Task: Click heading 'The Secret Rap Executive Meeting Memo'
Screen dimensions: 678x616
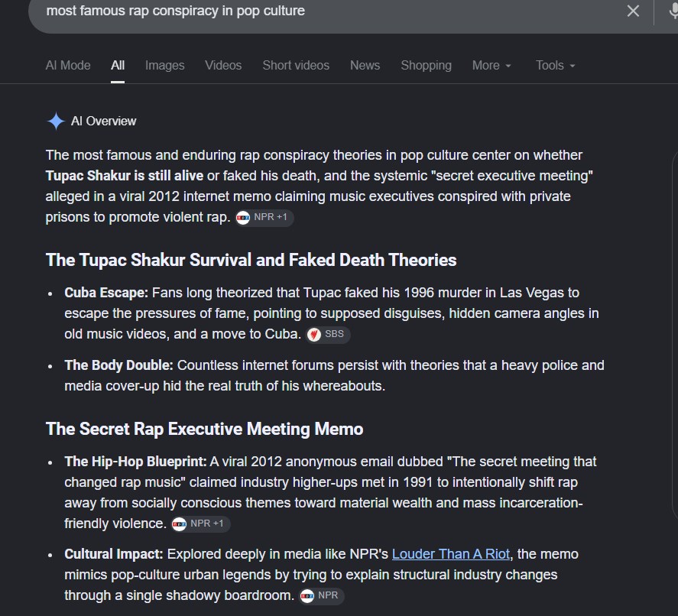Action: coord(205,430)
